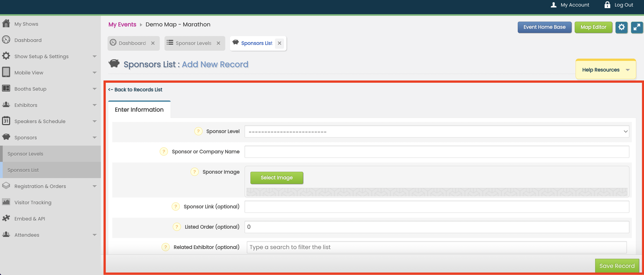This screenshot has width=644, height=275.
Task: Click Save Record button
Action: [617, 266]
